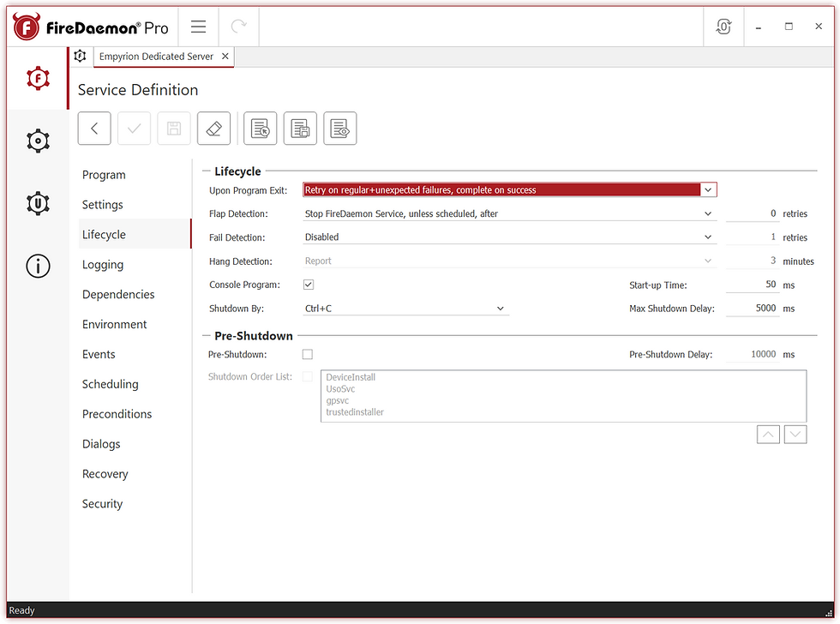Switch to the Empyrion Dedicated Server tab

coord(159,56)
